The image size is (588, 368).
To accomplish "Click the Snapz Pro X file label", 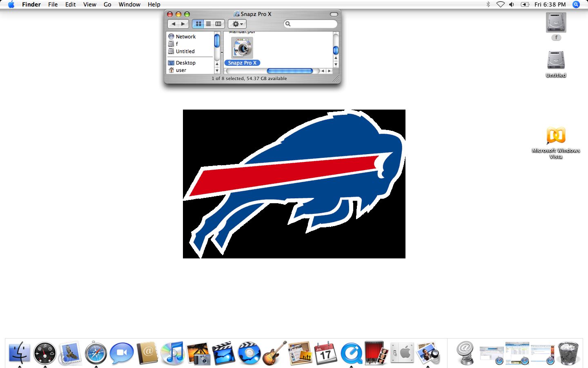I will point(242,63).
